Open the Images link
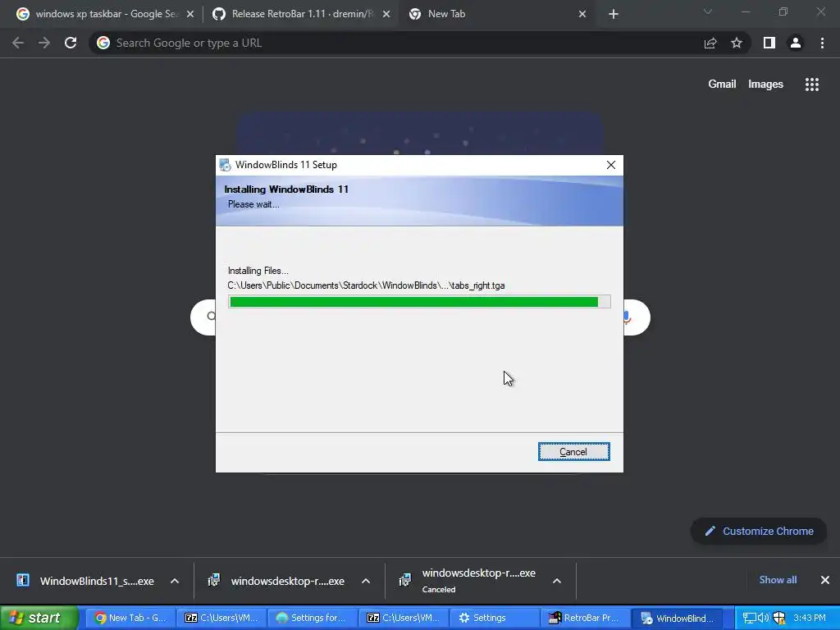Image resolution: width=840 pixels, height=630 pixels. (765, 84)
